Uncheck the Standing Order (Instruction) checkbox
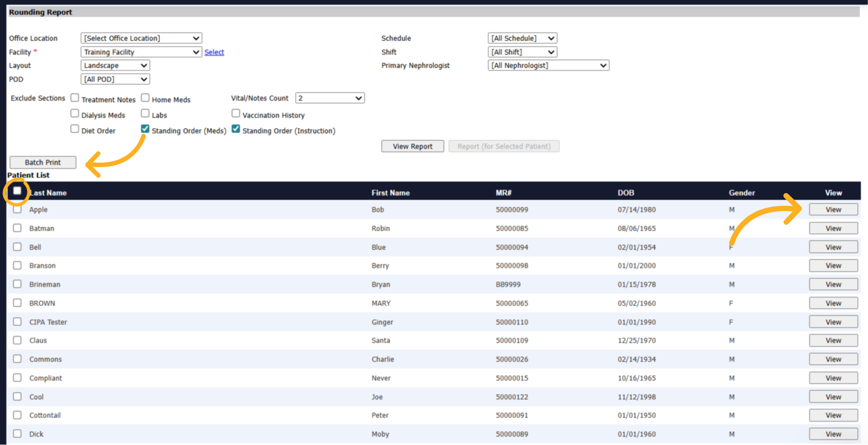This screenshot has height=445, width=868. click(236, 129)
